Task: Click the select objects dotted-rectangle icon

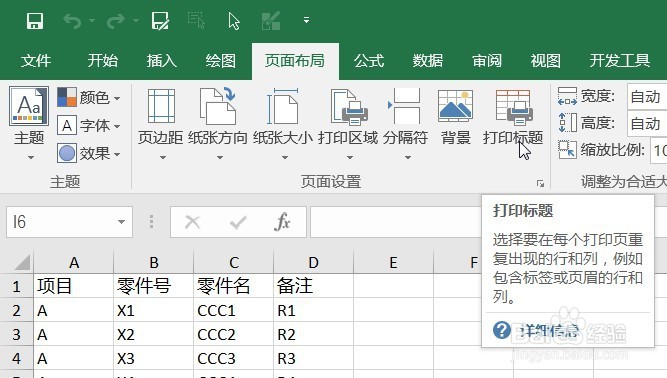Action: point(196,20)
